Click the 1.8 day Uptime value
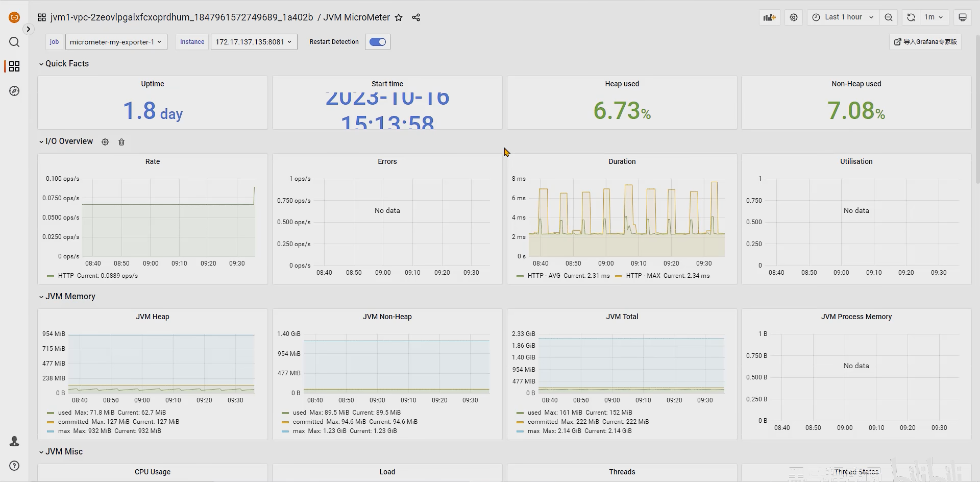The width and height of the screenshot is (980, 482). pyautogui.click(x=153, y=111)
